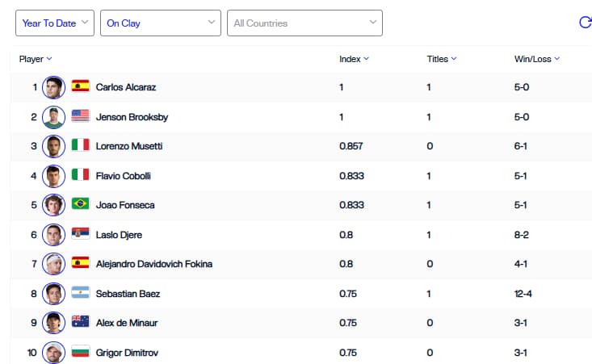Expand the On Clay surface dropdown
The width and height of the screenshot is (592, 364).
pos(161,23)
